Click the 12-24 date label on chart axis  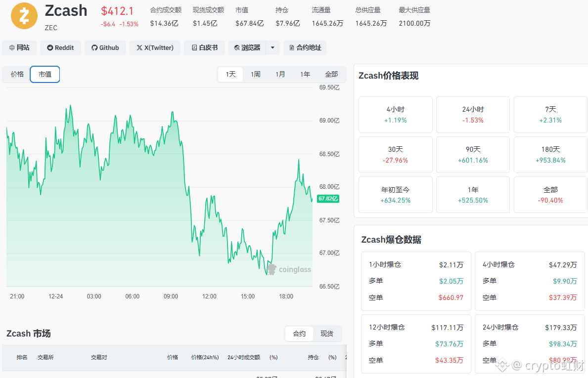coord(55,296)
